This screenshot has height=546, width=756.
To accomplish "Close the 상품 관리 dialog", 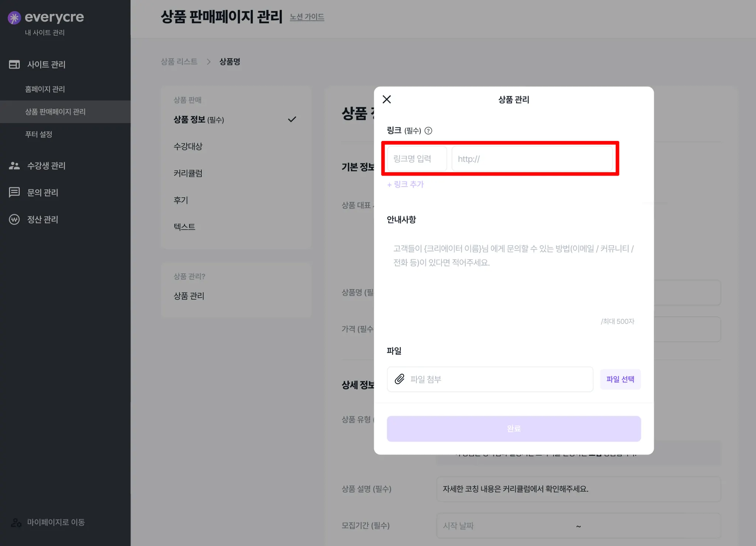I will pos(386,99).
